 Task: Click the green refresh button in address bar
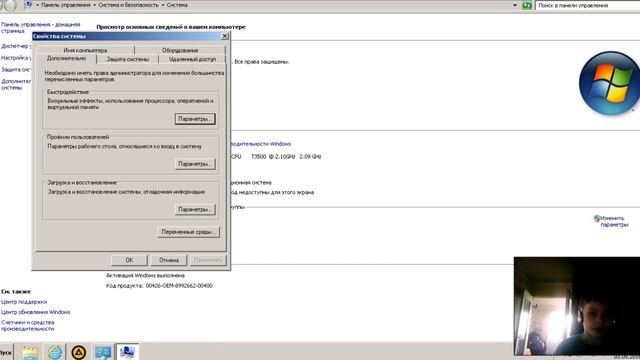[x=527, y=5]
